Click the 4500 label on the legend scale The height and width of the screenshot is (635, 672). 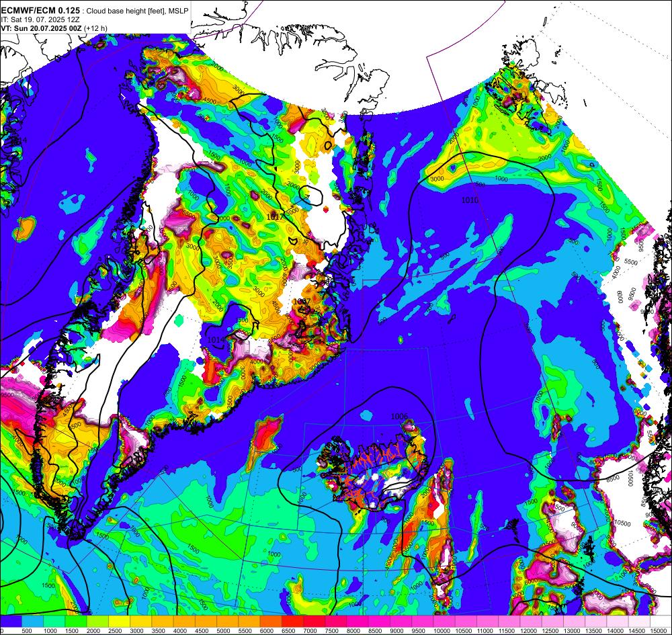pyautogui.click(x=202, y=631)
